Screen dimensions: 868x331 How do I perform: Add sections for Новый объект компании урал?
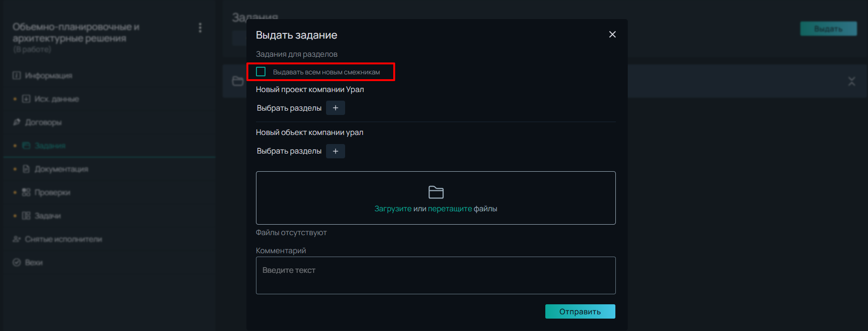pos(335,151)
